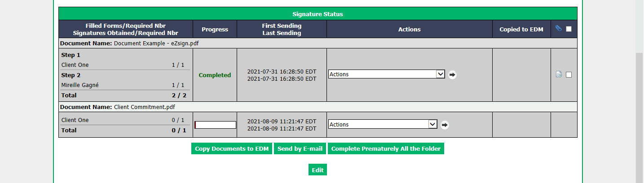Click the Progress column header
Viewport: 644px width, 183px height.
pyautogui.click(x=215, y=29)
